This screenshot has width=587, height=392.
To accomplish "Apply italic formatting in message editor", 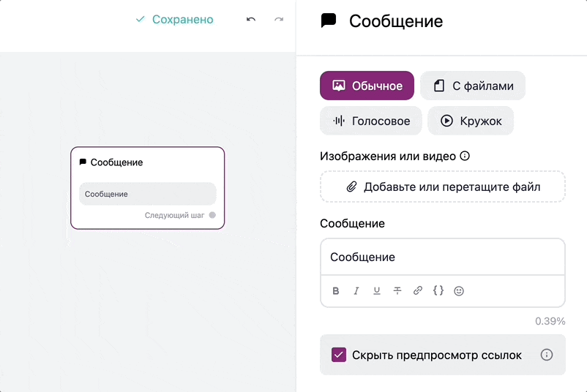I will [x=356, y=291].
